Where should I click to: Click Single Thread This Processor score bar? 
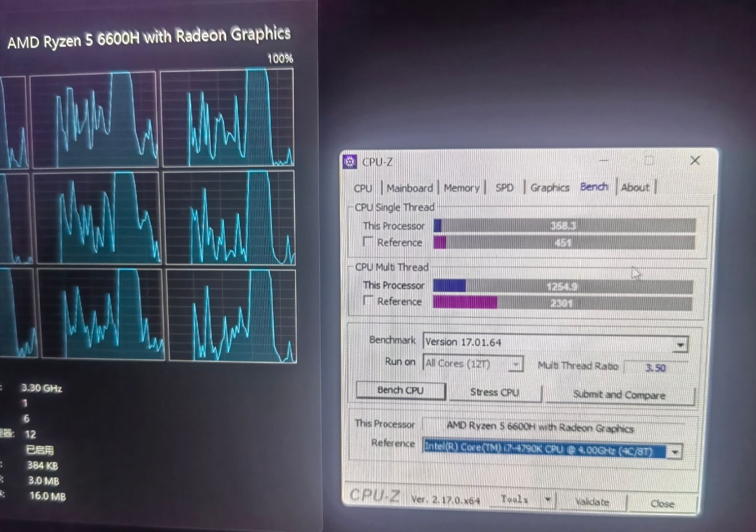tap(564, 225)
